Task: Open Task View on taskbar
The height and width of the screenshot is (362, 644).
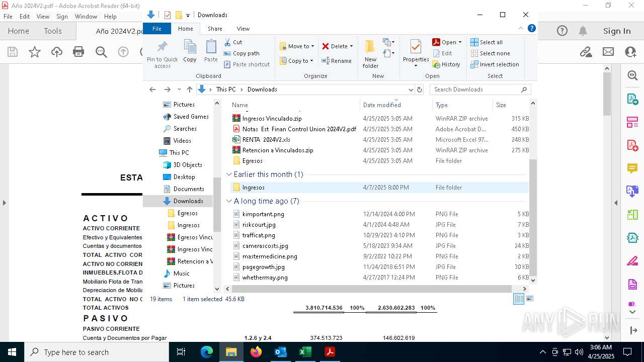Action: tap(182, 352)
